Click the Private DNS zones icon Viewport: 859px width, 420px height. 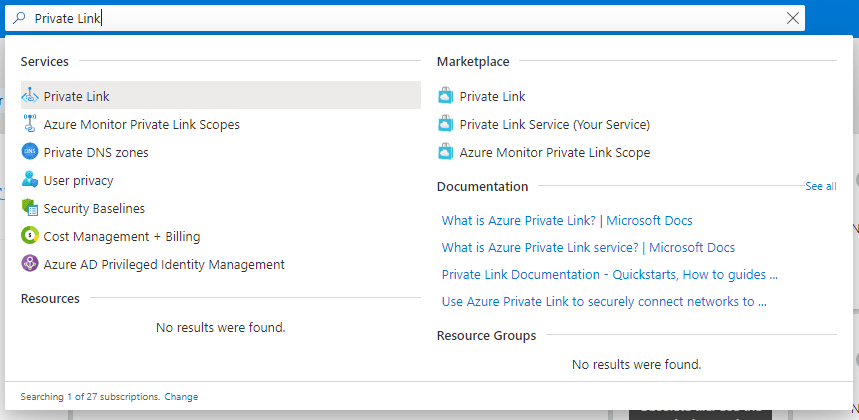coord(30,152)
